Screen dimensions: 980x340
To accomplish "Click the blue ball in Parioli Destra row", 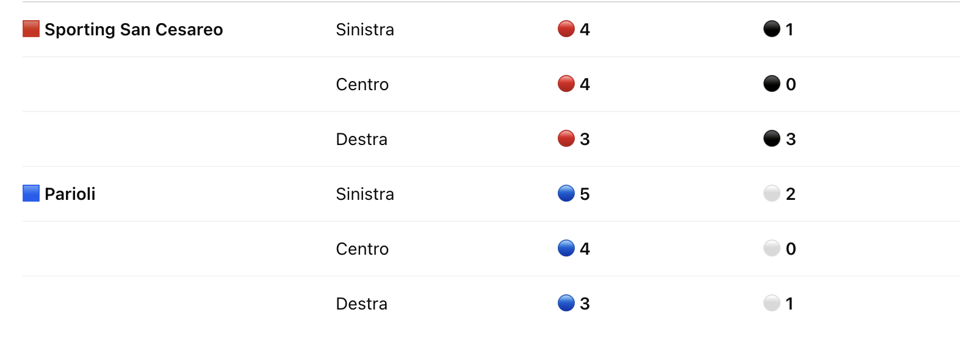I will (x=566, y=303).
